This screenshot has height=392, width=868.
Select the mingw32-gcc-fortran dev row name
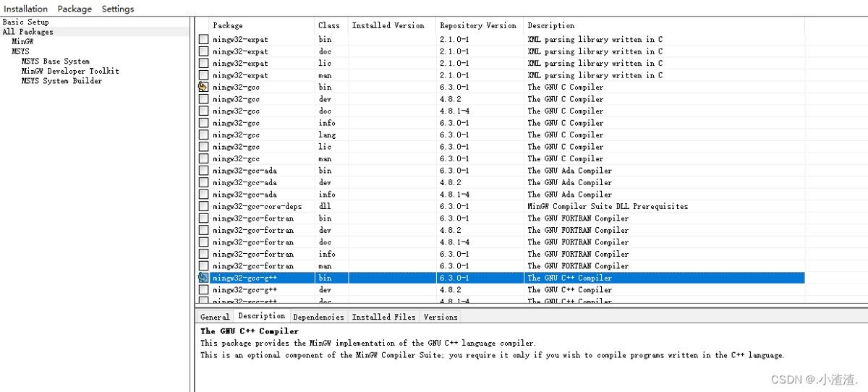253,230
